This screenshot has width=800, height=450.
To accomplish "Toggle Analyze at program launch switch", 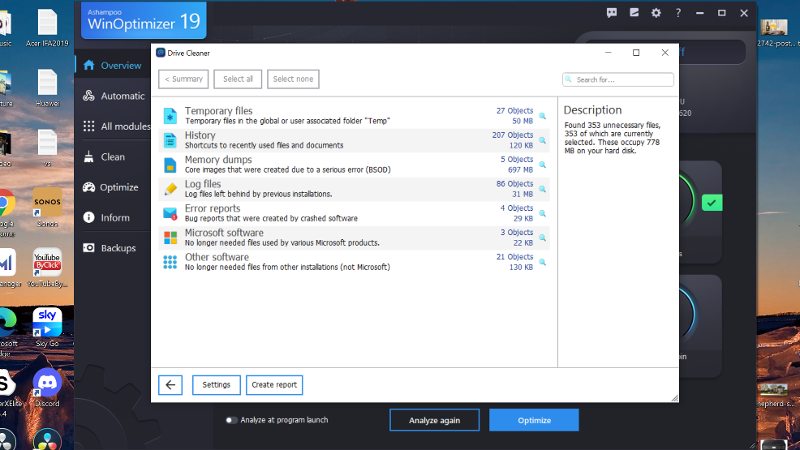I will click(x=231, y=420).
